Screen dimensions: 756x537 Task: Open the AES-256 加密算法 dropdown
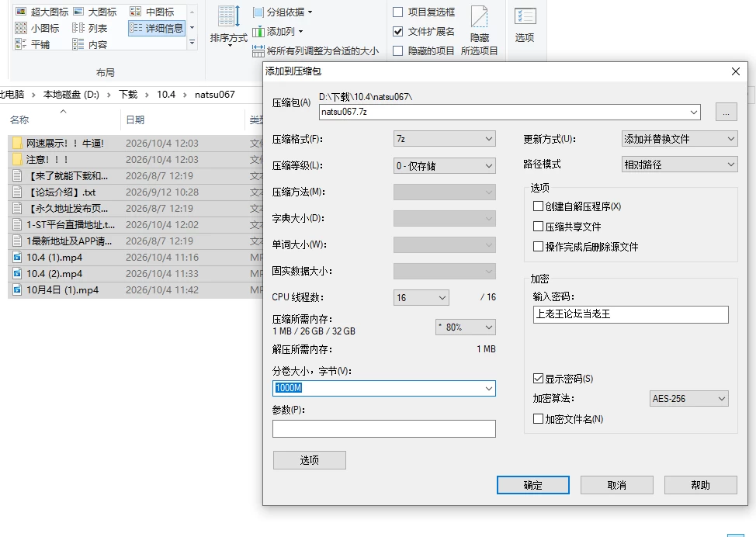pyautogui.click(x=688, y=399)
